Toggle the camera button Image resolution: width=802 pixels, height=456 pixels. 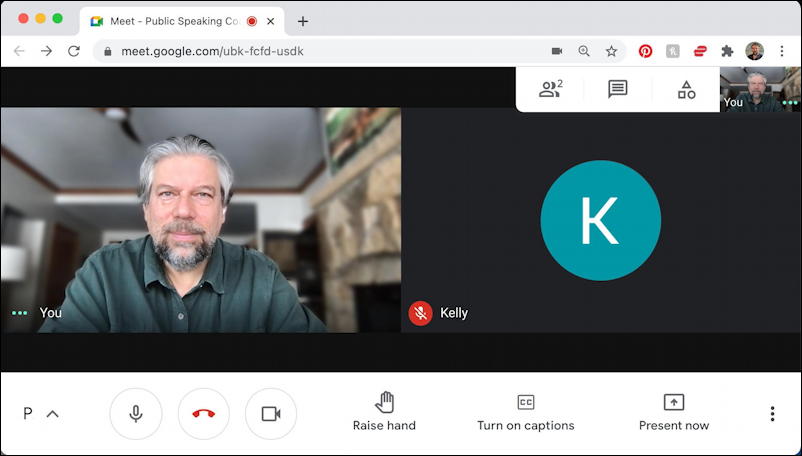(271, 414)
